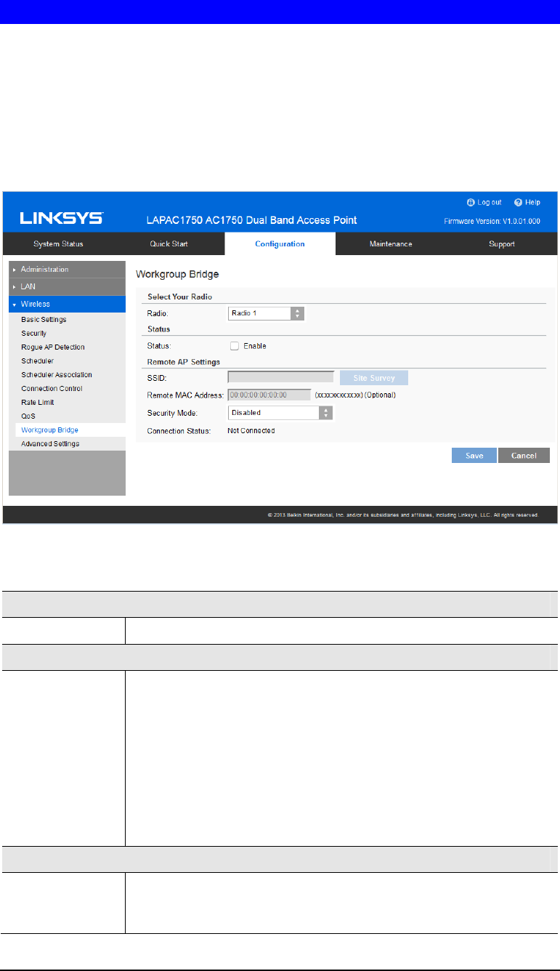Screen dimensions: 560x971
Task: Open the Radio dropdown
Action: [266, 313]
